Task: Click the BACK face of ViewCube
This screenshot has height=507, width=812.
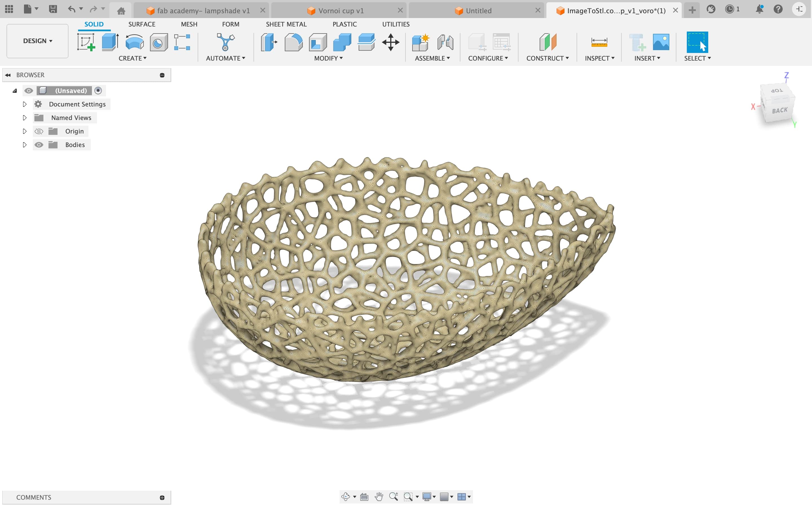Action: pos(779,111)
